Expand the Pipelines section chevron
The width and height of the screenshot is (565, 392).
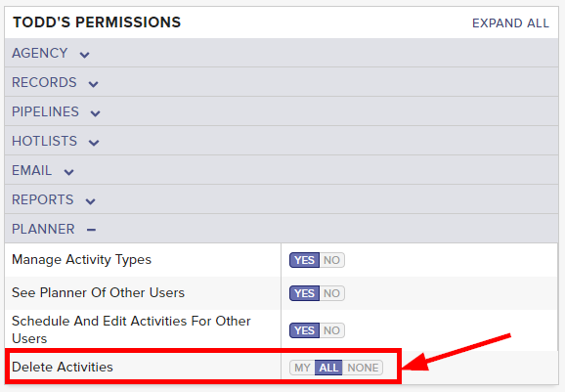click(x=95, y=113)
